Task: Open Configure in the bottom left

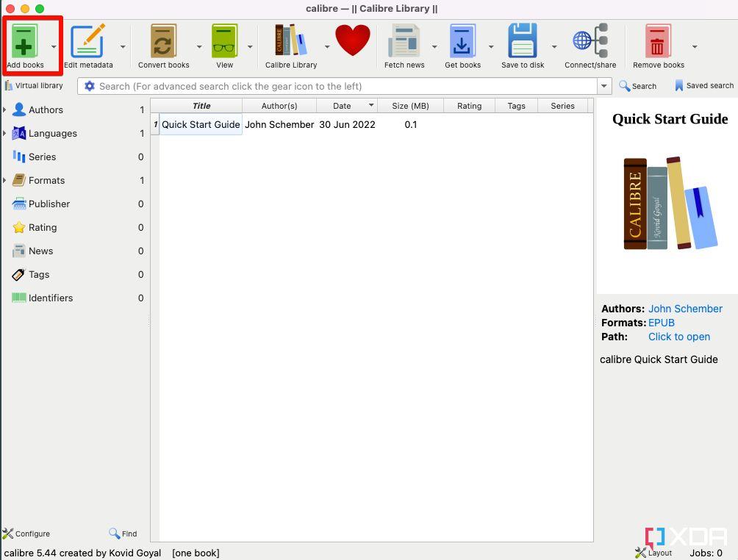Action: point(26,534)
